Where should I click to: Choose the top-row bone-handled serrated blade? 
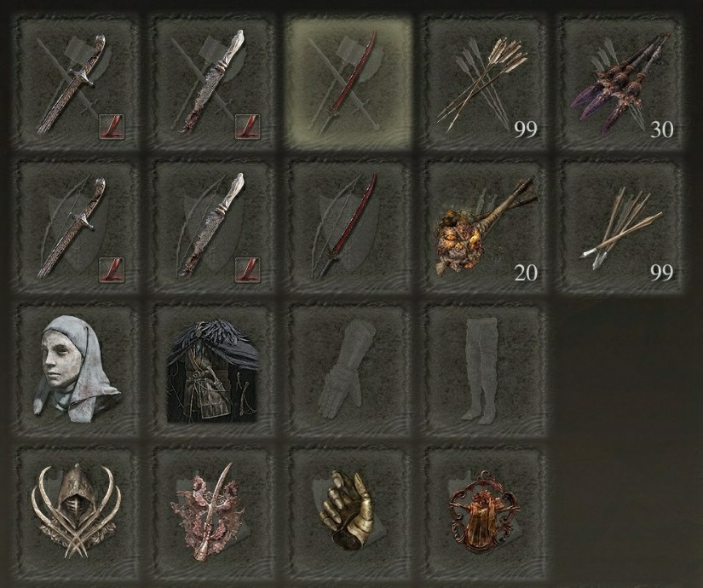[212, 84]
